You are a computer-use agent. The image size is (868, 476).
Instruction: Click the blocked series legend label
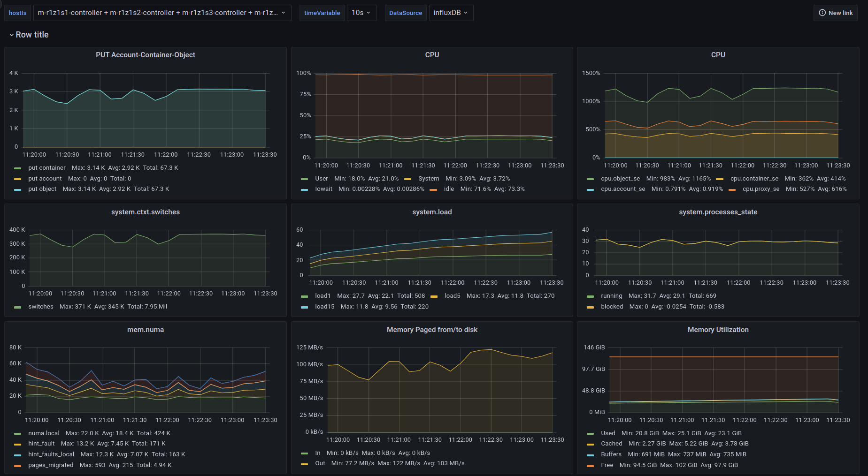(612, 307)
